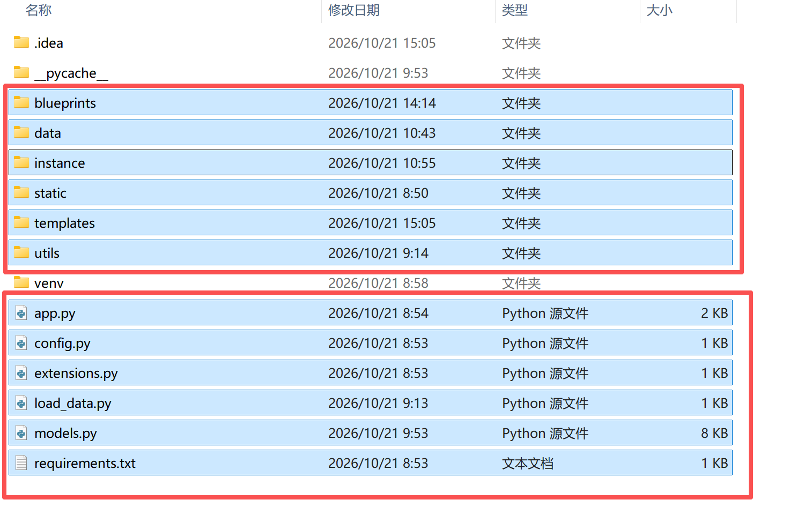Click the data folder name
812x522 pixels.
(48, 133)
